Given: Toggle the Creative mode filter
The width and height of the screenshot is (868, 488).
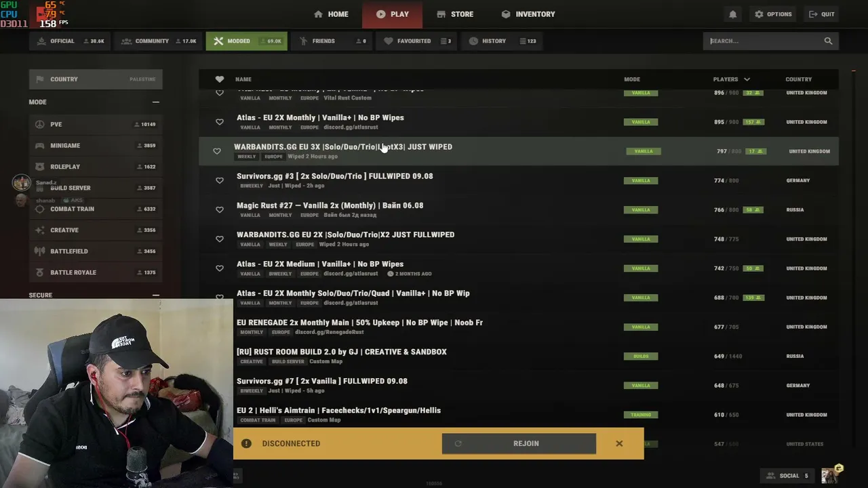Looking at the screenshot, I should pos(96,230).
